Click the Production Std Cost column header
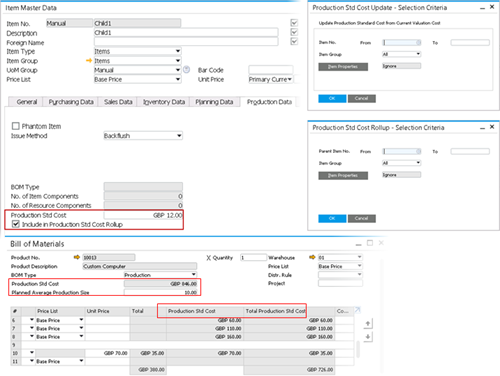This screenshot has height=376, width=500. tap(205, 311)
